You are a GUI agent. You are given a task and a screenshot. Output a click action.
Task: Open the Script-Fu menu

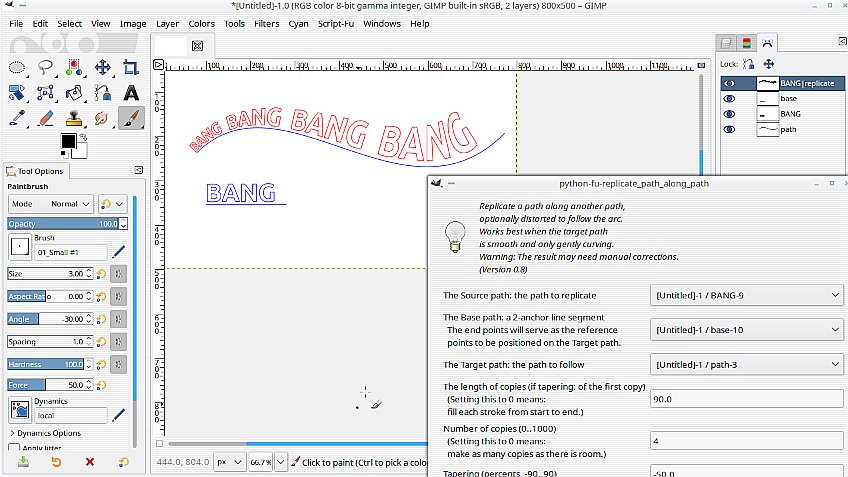click(336, 24)
